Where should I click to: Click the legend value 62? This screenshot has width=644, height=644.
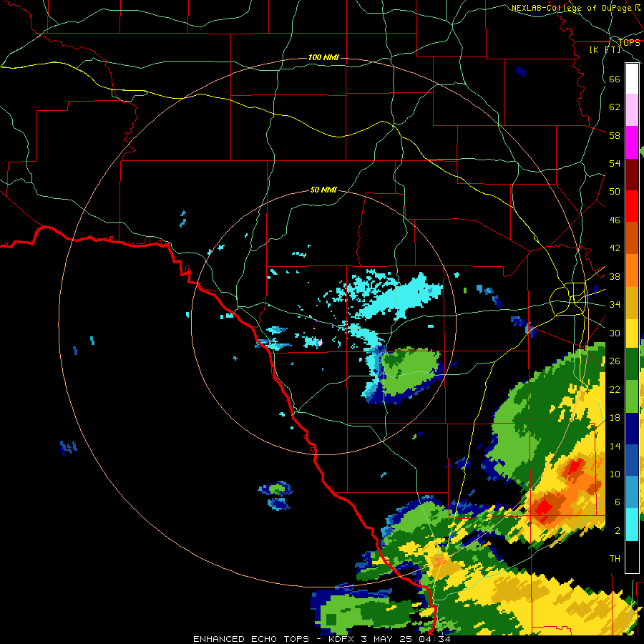[615, 107]
